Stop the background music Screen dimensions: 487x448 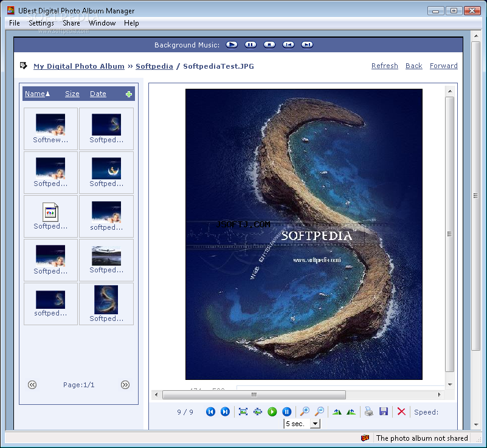click(269, 45)
